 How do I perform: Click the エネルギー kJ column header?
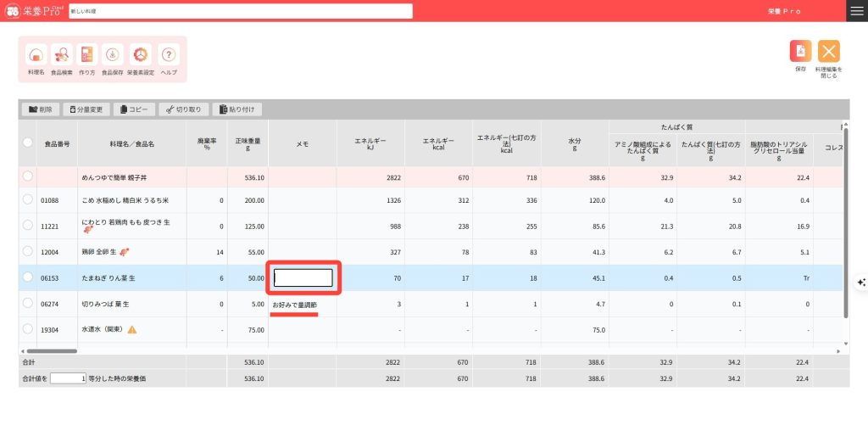click(370, 143)
